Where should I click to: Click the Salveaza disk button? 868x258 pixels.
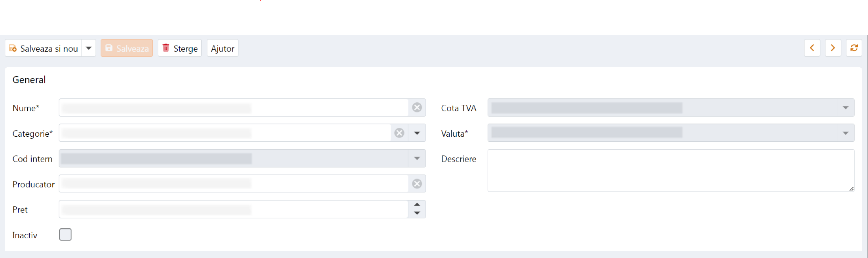click(127, 48)
